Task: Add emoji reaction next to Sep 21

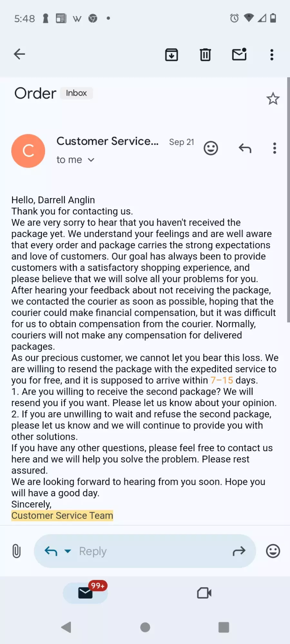Action: [x=211, y=148]
